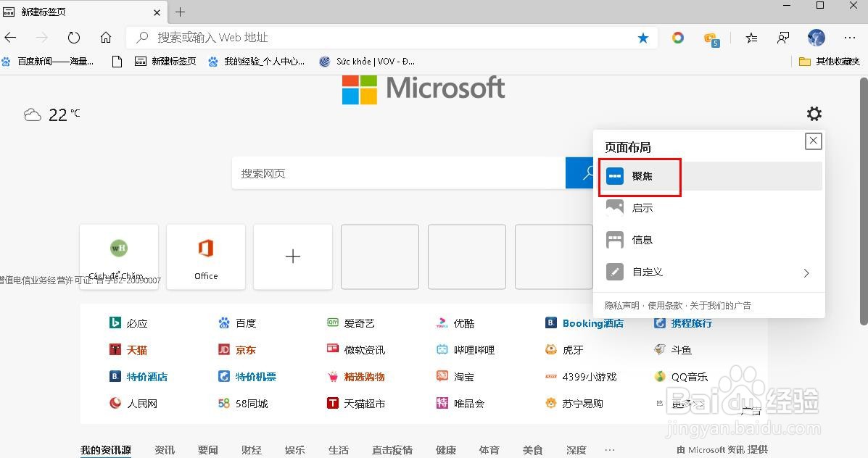Open the 新建标签页 bookmark in favorites bar

(165, 62)
